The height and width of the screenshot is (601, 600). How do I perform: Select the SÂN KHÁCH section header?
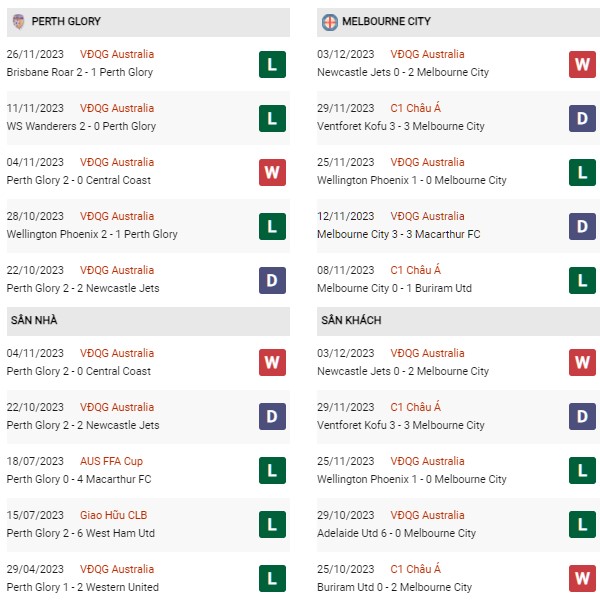click(x=458, y=321)
